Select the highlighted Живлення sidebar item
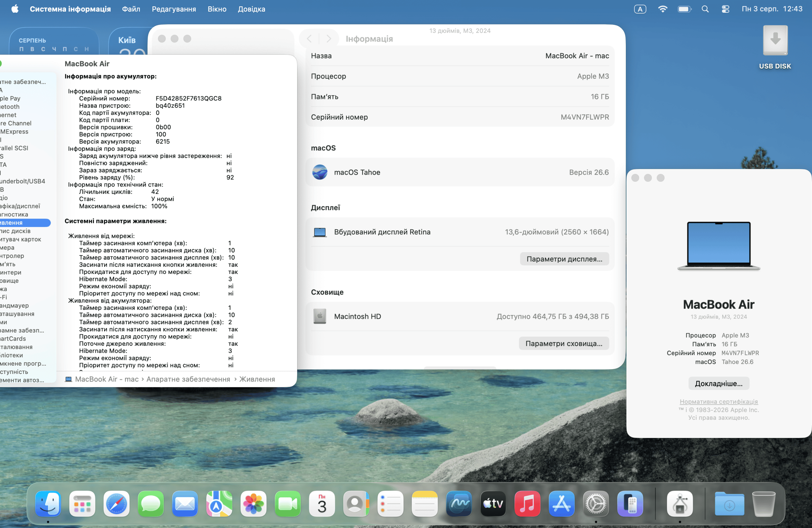The height and width of the screenshot is (528, 812). click(x=25, y=223)
